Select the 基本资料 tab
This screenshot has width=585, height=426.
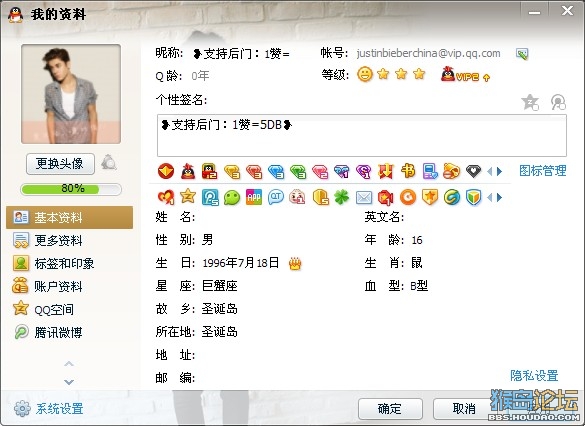69,217
